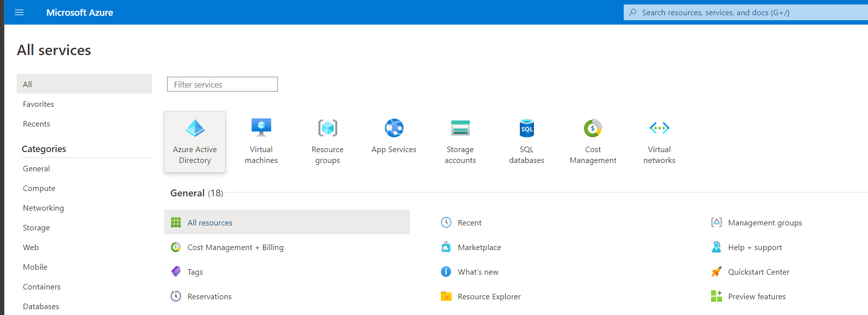Viewport: 868px width, 315px height.
Task: Choose the Networking category
Action: [43, 208]
